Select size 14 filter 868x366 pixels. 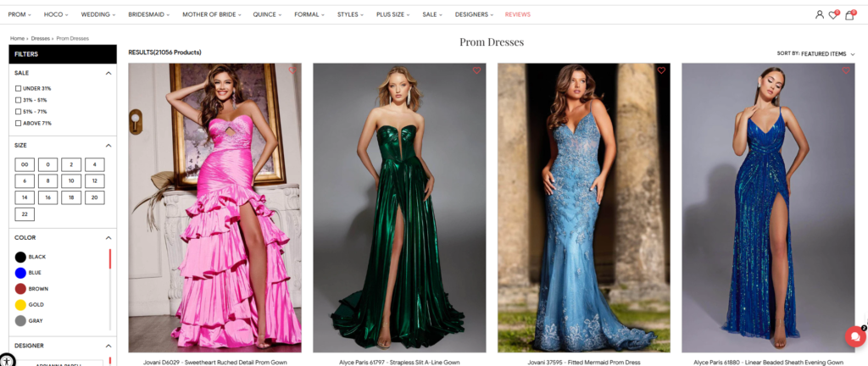(x=25, y=197)
